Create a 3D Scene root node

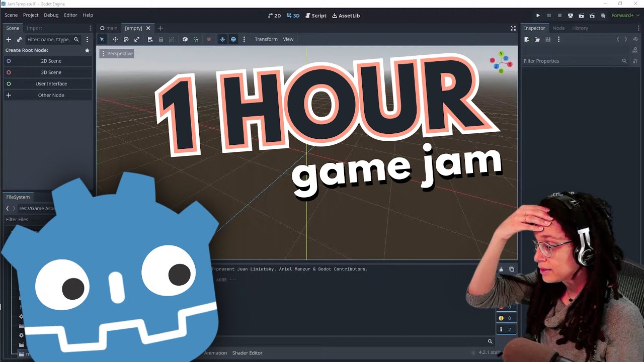point(48,72)
